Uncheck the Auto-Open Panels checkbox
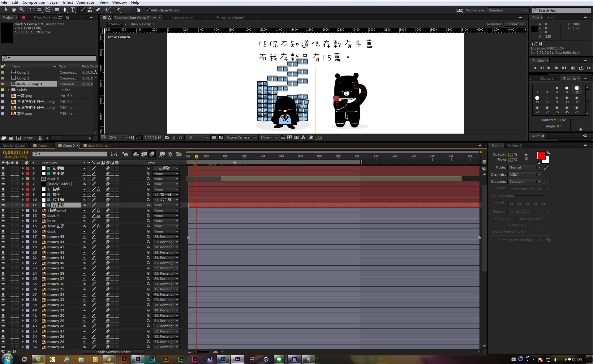 pyautogui.click(x=148, y=10)
